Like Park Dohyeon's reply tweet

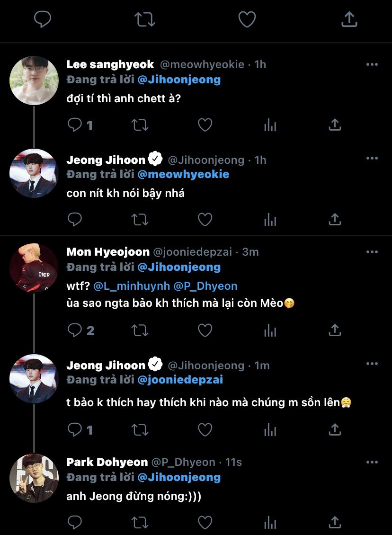pos(205,522)
